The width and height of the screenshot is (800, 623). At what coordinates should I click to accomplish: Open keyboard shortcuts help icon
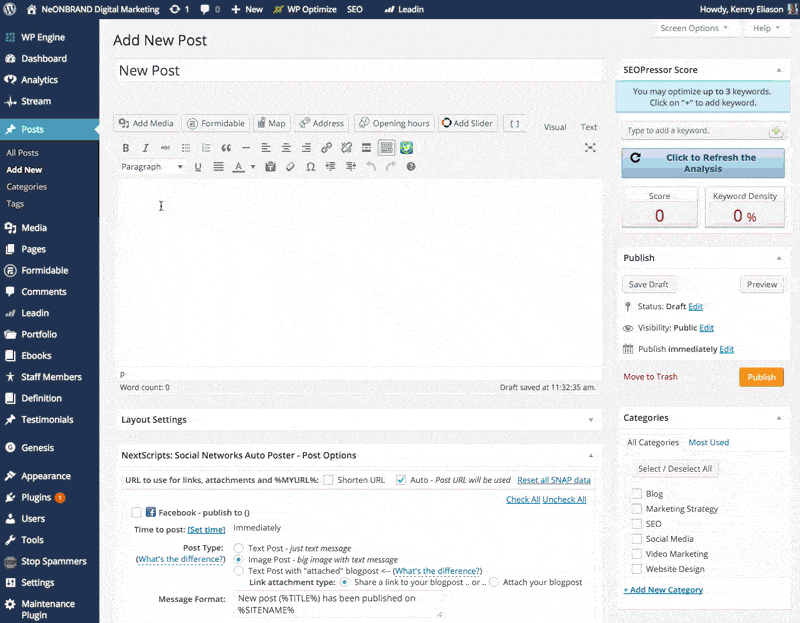pos(411,167)
